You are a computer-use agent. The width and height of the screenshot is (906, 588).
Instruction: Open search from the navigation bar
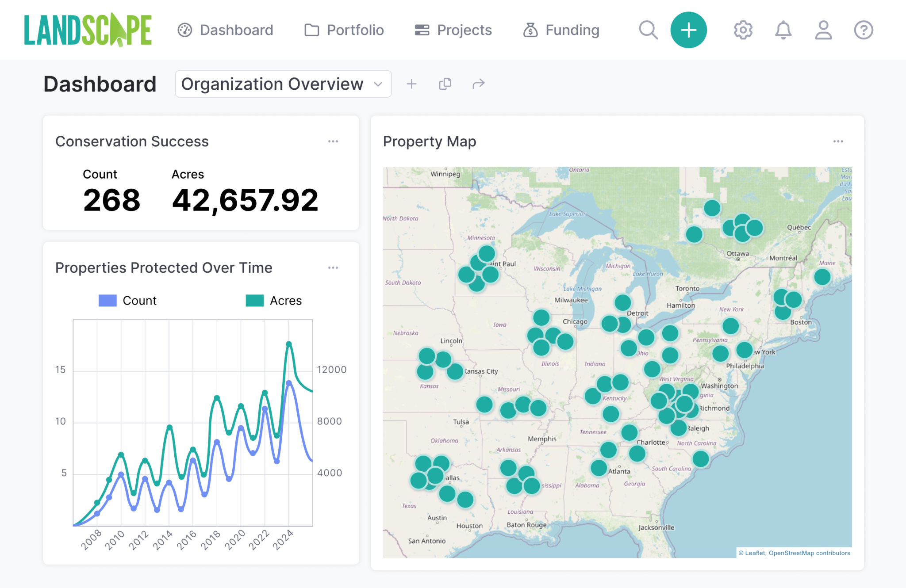coord(648,30)
